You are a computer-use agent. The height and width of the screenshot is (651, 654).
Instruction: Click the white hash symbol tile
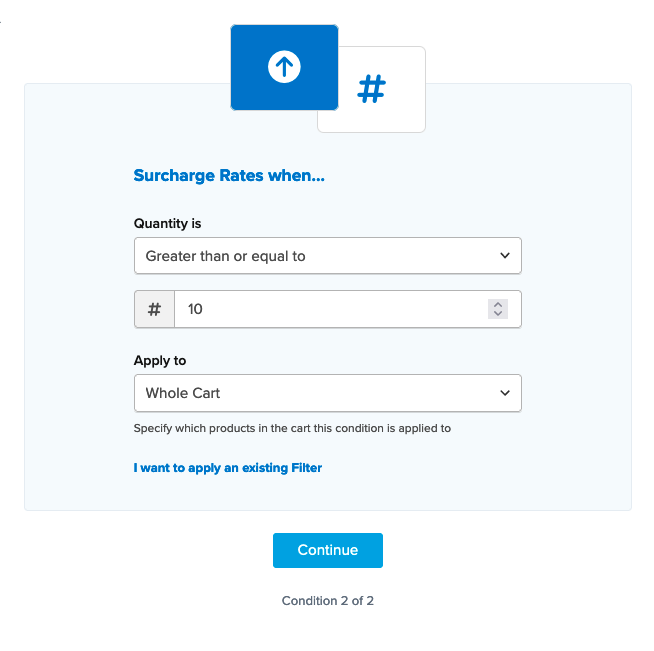(x=372, y=90)
